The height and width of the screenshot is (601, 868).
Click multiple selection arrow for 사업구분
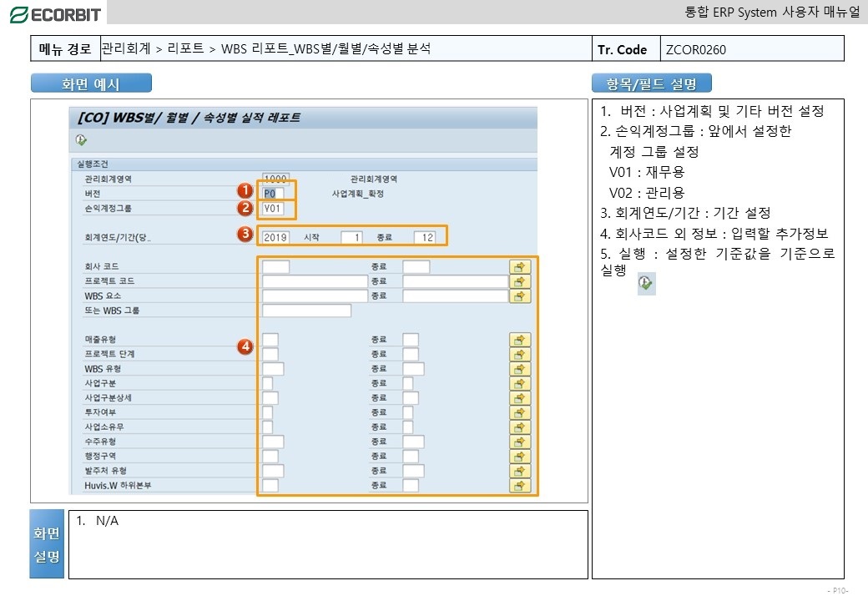pos(520,383)
